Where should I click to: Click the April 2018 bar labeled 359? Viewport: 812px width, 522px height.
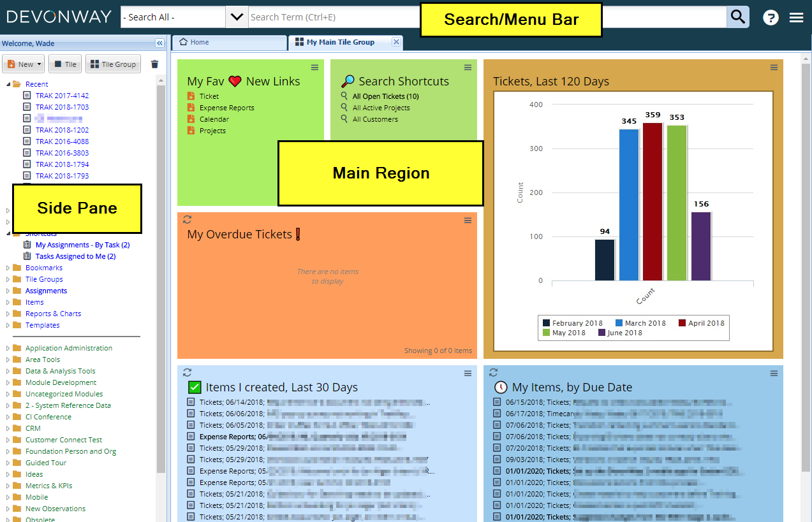[x=653, y=201]
